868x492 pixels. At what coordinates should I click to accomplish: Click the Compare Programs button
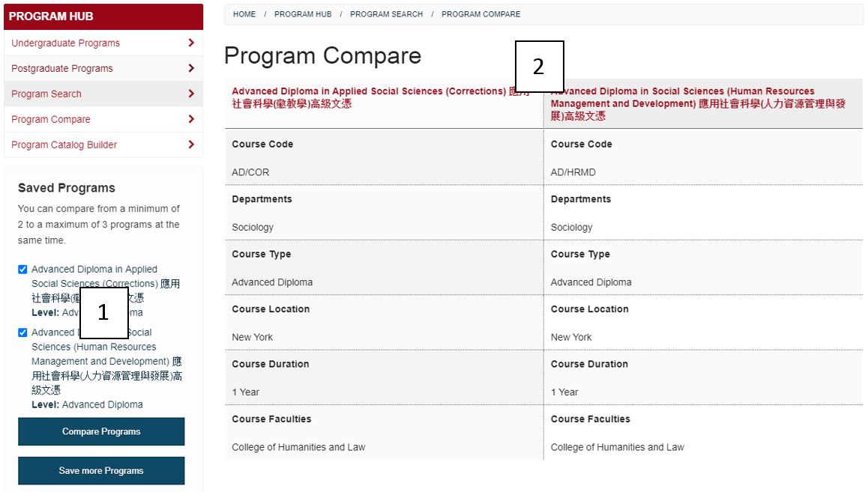[x=101, y=431]
